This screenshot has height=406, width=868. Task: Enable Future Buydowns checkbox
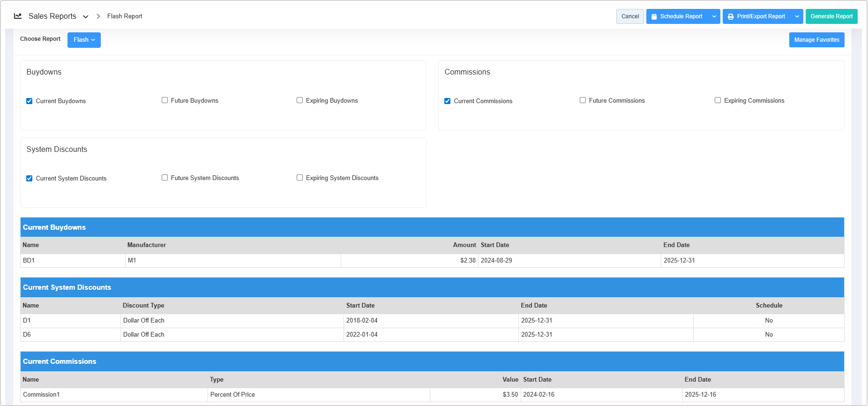pos(165,100)
